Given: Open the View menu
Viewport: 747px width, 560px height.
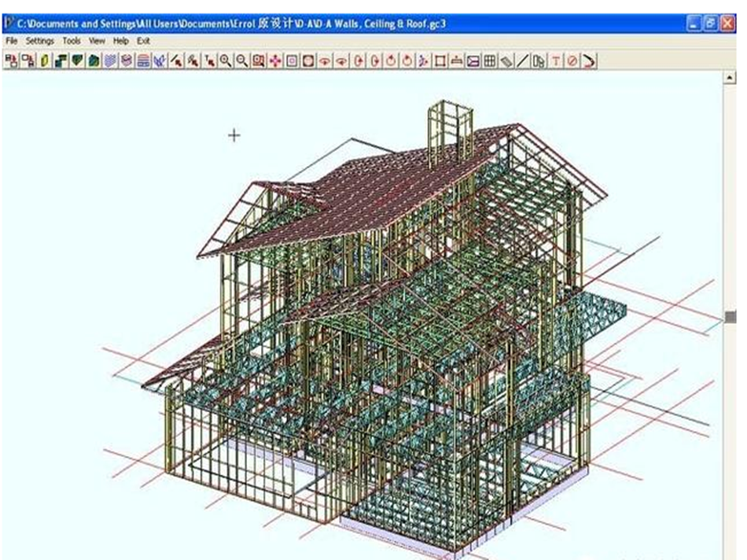Looking at the screenshot, I should (97, 40).
